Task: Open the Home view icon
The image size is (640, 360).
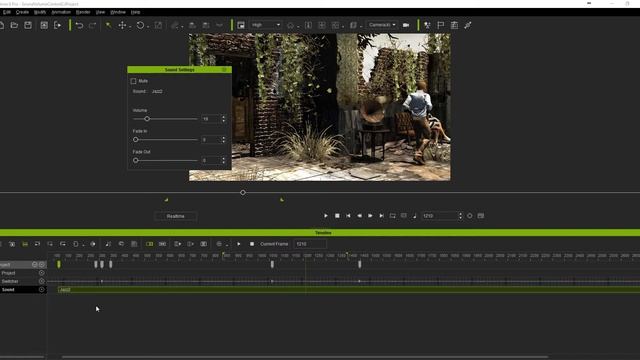Action: [x=290, y=25]
